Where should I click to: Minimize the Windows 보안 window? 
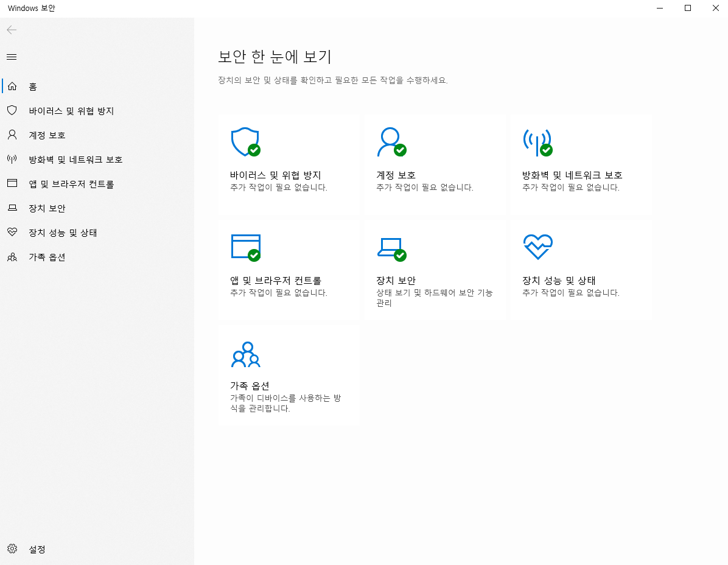coord(660,9)
